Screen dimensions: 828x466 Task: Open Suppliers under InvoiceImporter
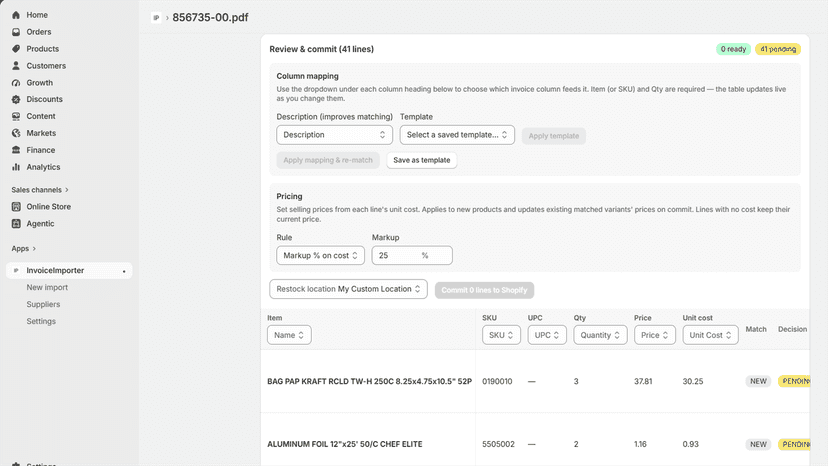pos(43,304)
